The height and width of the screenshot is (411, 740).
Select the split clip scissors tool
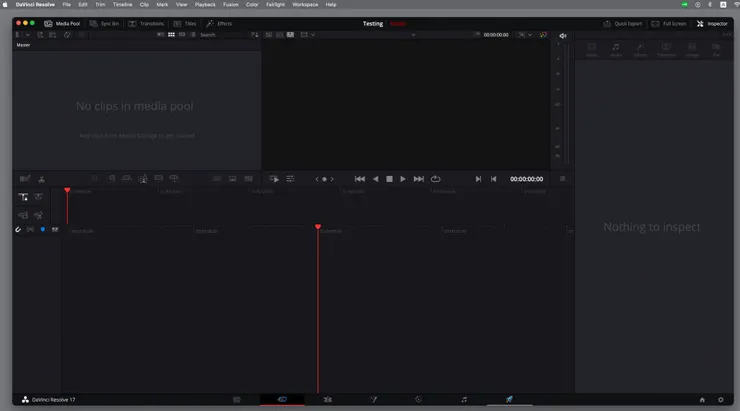tap(42, 179)
